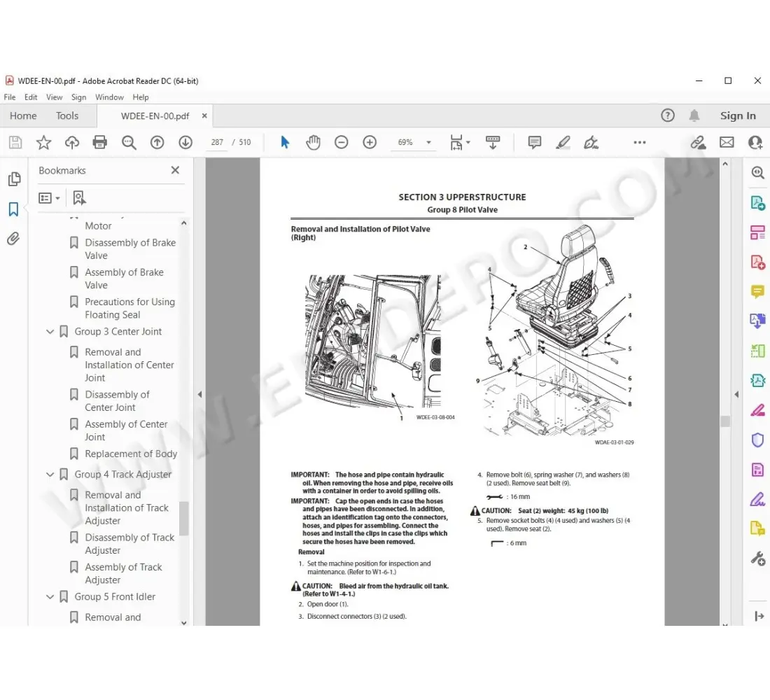Open the Export PDF tool
This screenshot has height=700, width=770.
click(x=757, y=202)
